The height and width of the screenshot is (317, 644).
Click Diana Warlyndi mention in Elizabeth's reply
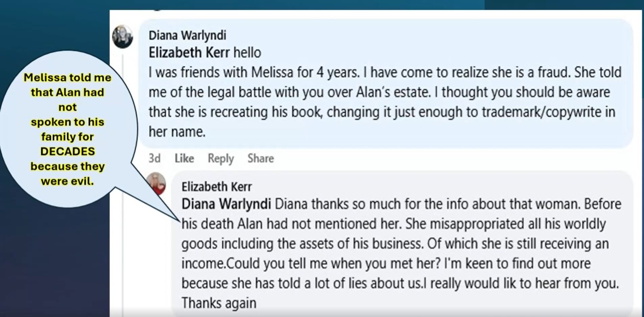[226, 204]
